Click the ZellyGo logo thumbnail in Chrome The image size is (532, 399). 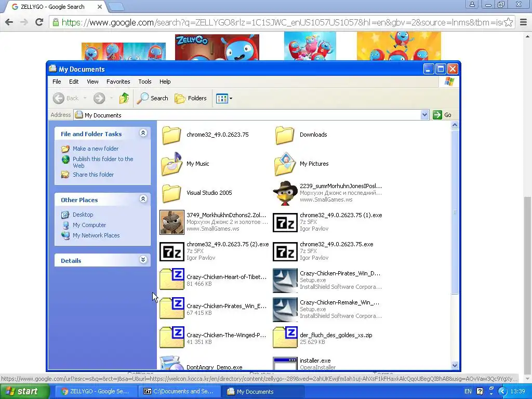(x=217, y=47)
